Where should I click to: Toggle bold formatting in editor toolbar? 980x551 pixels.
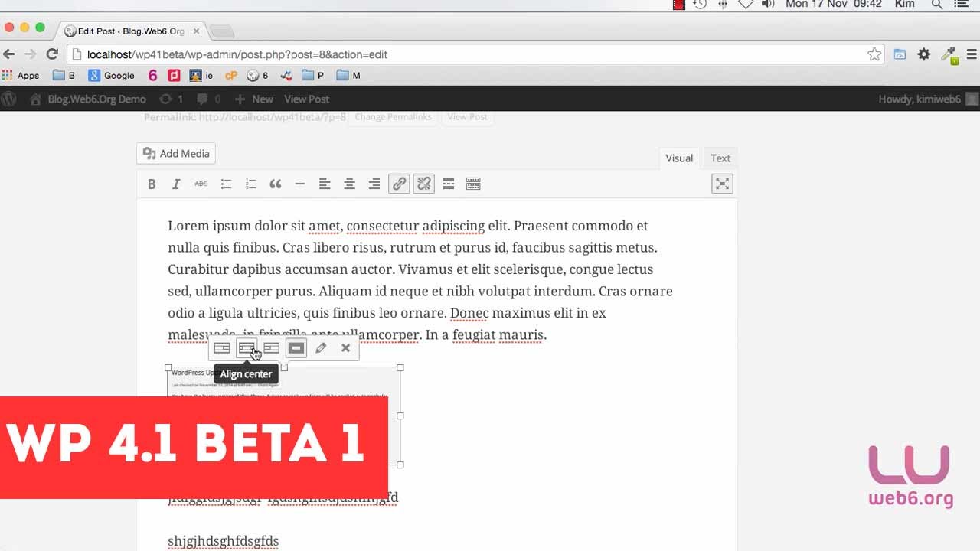point(152,184)
